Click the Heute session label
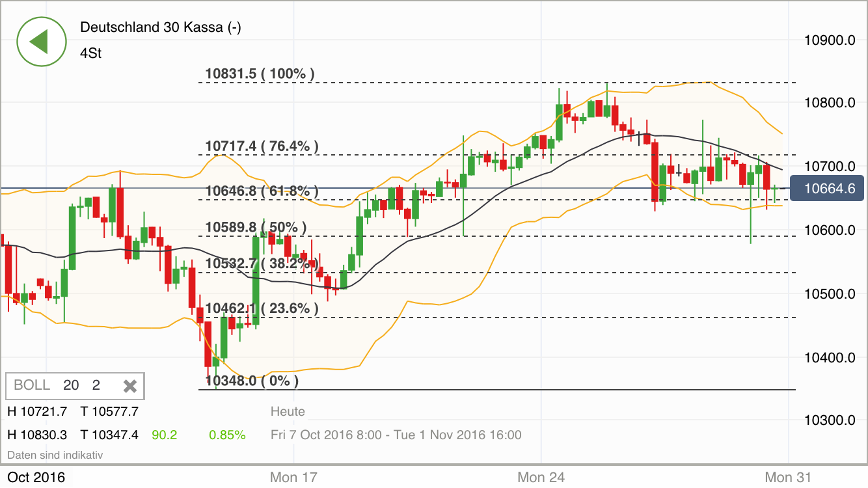 pos(287,411)
